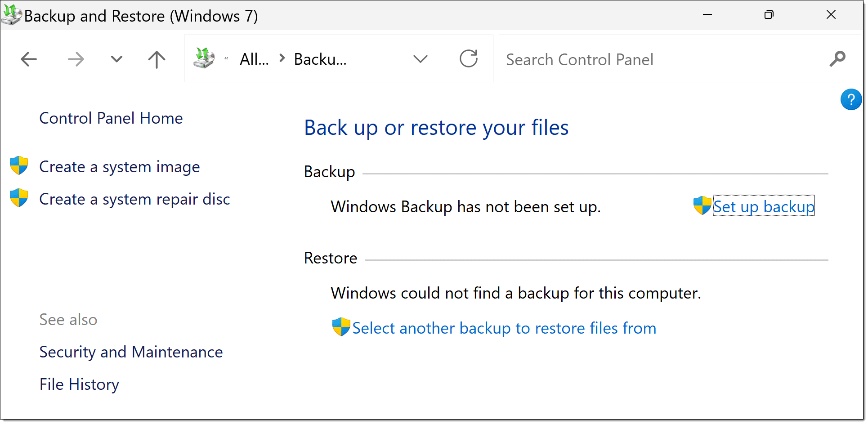This screenshot has height=424, width=868.
Task: Click the address bar backup drive icon
Action: pyautogui.click(x=204, y=58)
